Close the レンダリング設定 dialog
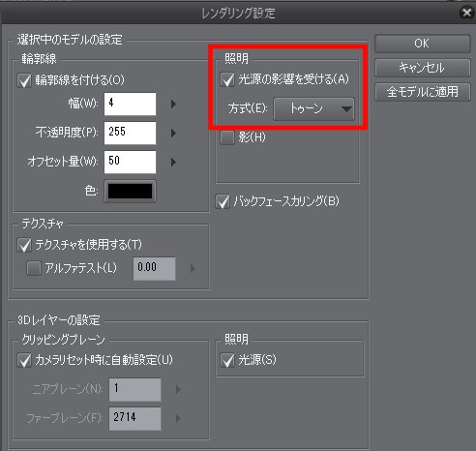476x451 pixels. pos(466,13)
